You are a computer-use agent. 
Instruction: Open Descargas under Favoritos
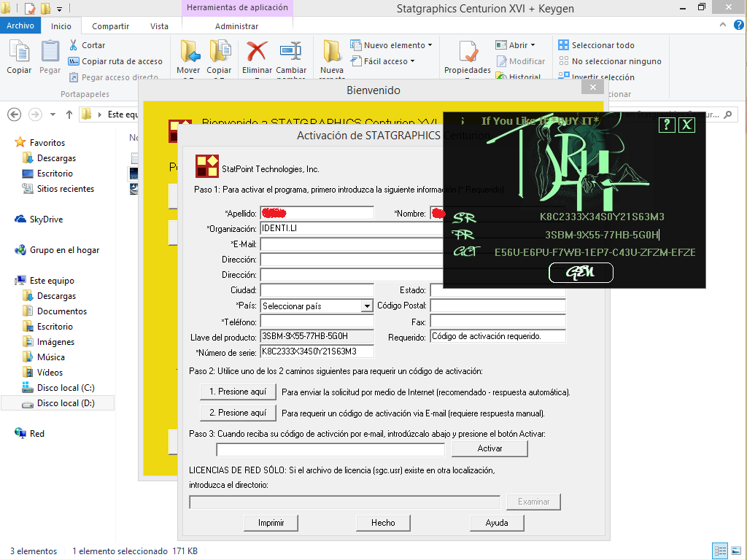[50, 158]
